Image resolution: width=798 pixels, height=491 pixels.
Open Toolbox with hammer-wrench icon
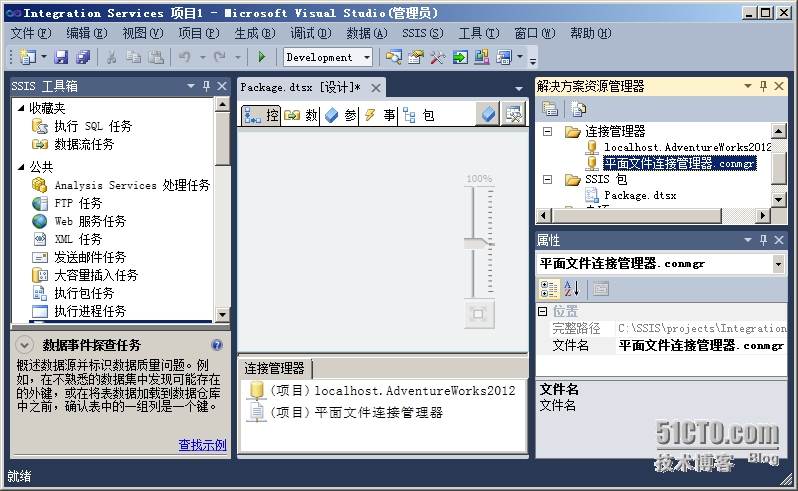pos(437,57)
